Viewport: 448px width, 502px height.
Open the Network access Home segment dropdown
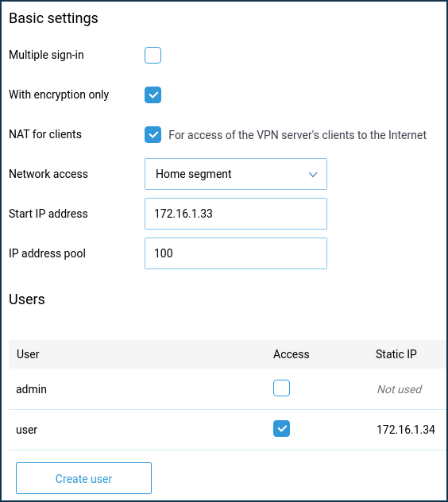pyautogui.click(x=236, y=174)
